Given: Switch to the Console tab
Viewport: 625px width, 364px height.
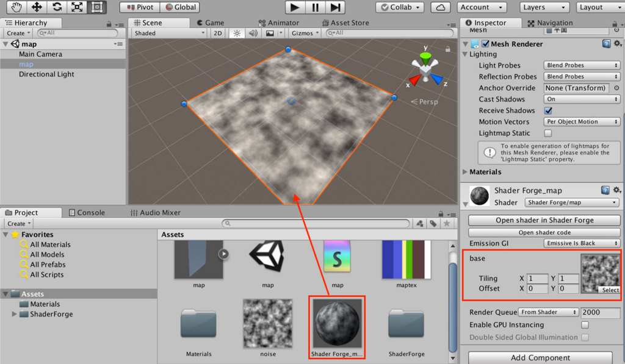Looking at the screenshot, I should [87, 212].
